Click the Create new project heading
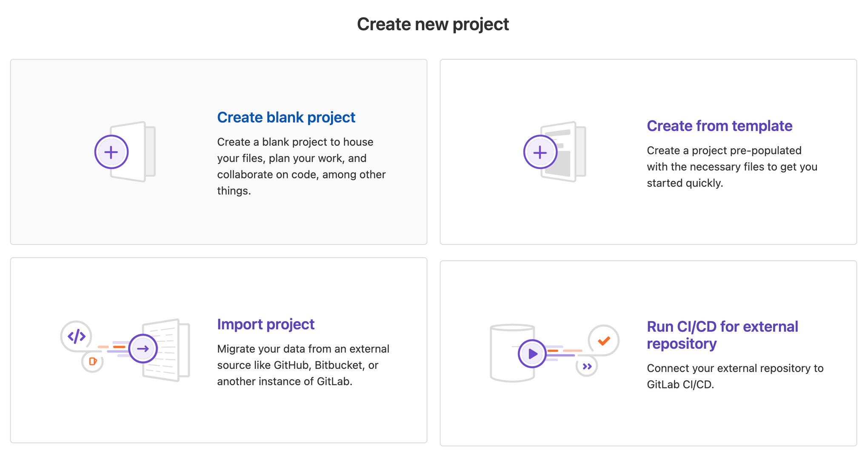Viewport: 868px width, 451px height. pyautogui.click(x=433, y=24)
